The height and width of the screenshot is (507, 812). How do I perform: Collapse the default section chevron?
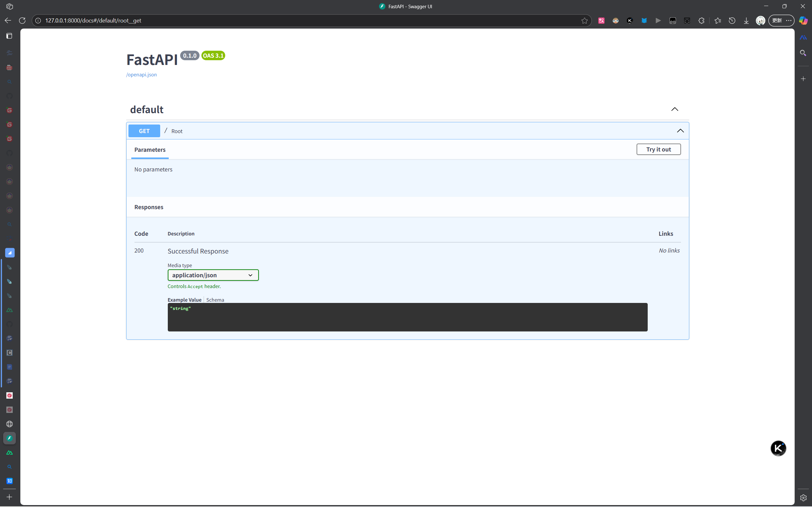[675, 109]
